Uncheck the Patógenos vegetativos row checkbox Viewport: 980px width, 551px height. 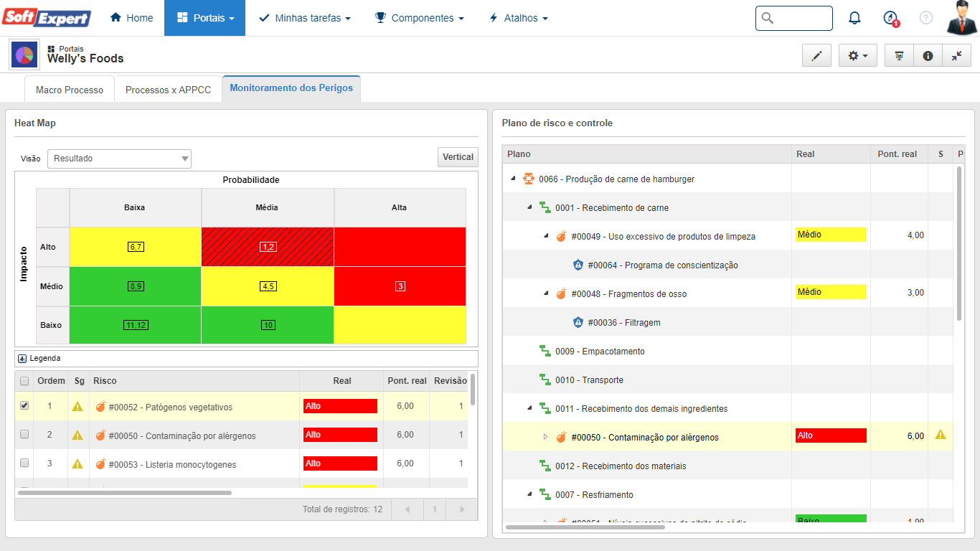pos(24,405)
